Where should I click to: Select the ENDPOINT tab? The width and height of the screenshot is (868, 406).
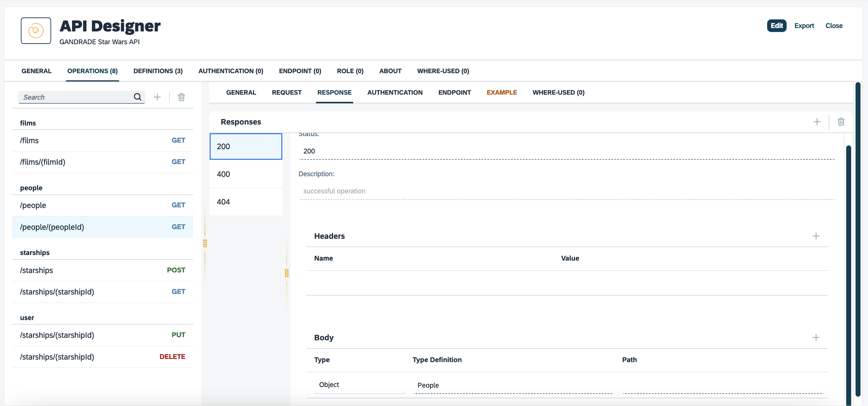click(x=454, y=92)
